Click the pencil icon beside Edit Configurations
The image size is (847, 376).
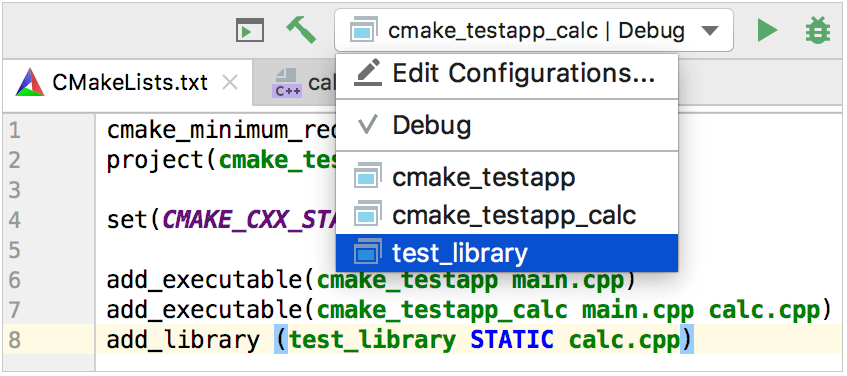(367, 72)
